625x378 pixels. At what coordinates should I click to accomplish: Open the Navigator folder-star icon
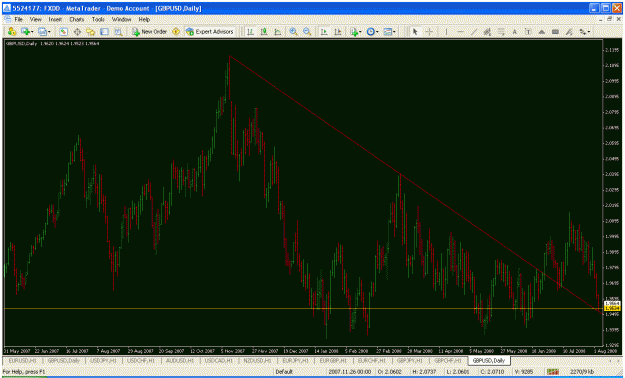[90, 32]
